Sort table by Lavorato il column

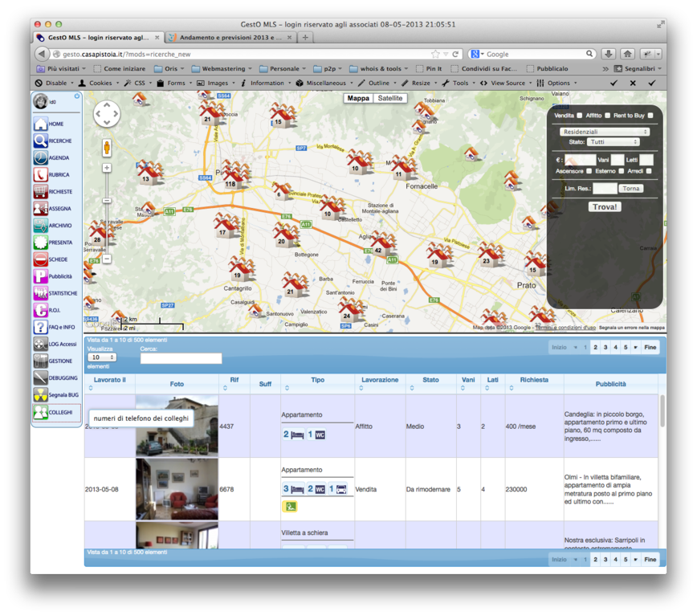tap(110, 384)
